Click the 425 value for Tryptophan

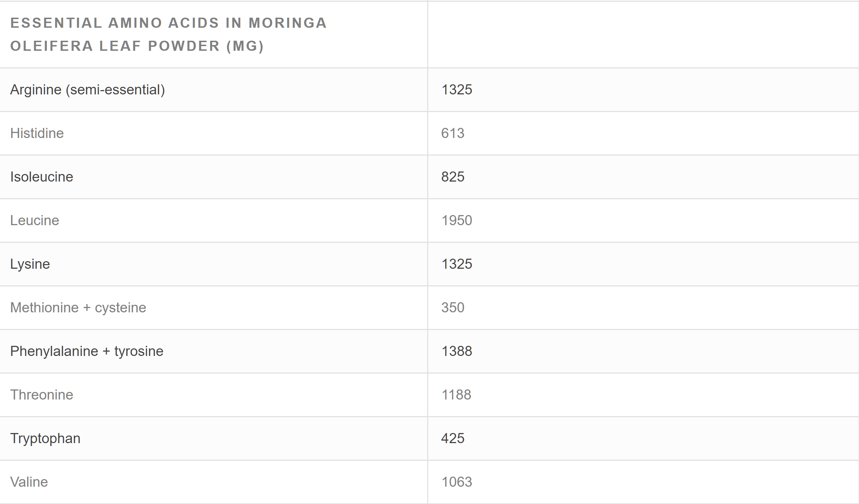453,438
